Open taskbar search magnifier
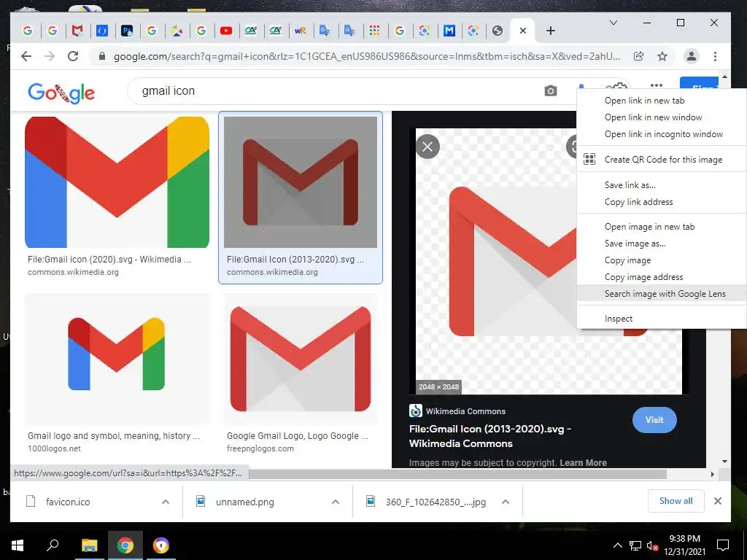The width and height of the screenshot is (747, 560). click(x=53, y=545)
